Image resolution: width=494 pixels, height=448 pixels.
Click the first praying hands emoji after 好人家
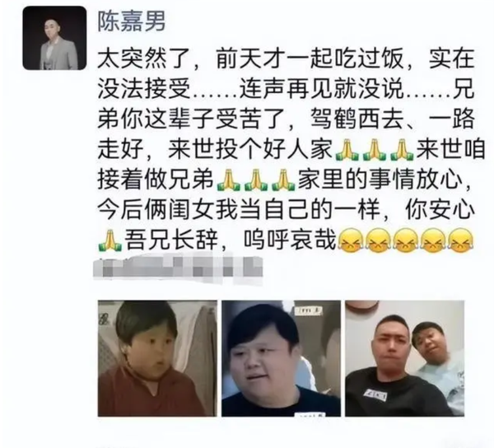pos(347,149)
